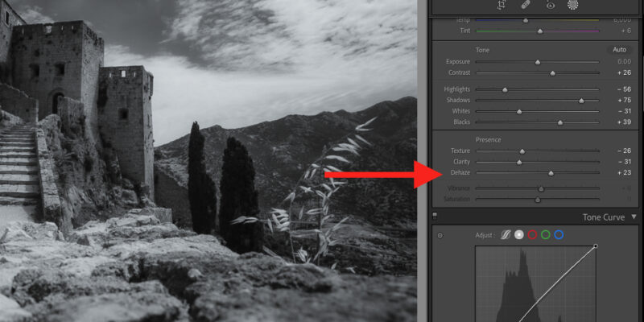Adjust the Temp slider handle
The image size is (644, 322).
[x=526, y=21]
